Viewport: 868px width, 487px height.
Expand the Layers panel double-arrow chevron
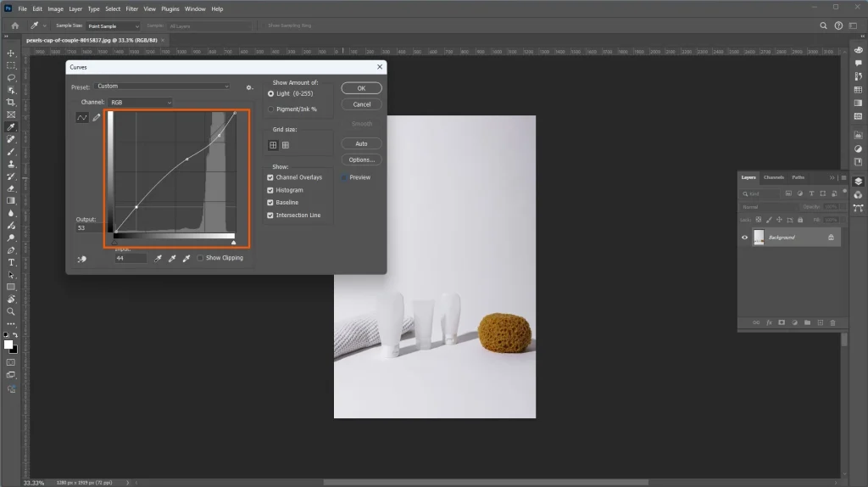[x=832, y=178]
